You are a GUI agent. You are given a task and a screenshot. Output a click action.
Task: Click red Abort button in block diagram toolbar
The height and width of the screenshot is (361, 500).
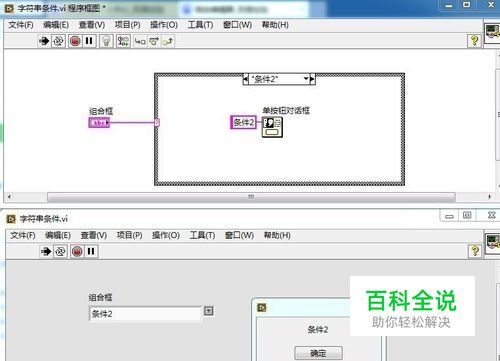pos(75,41)
